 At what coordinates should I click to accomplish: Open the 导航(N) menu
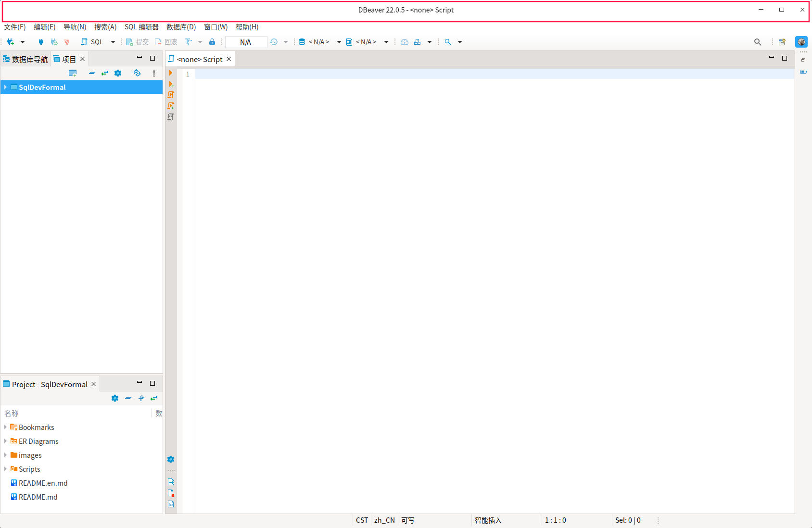coord(75,27)
